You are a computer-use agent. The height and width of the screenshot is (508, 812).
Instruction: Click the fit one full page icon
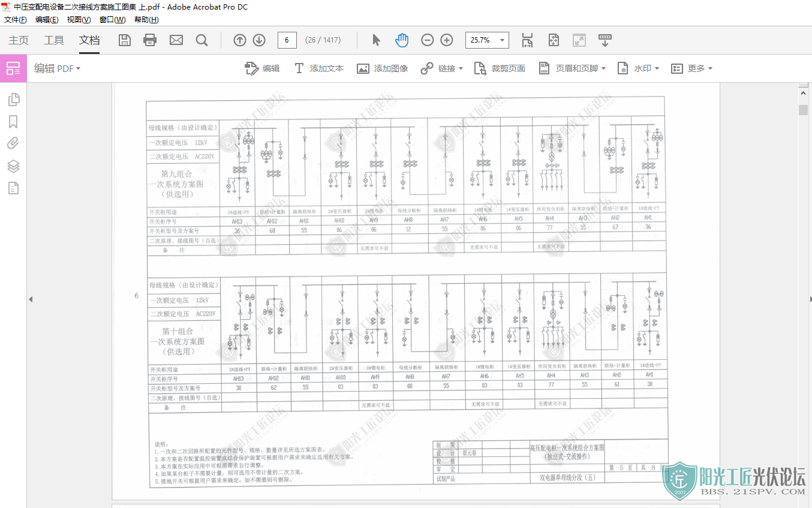point(554,40)
